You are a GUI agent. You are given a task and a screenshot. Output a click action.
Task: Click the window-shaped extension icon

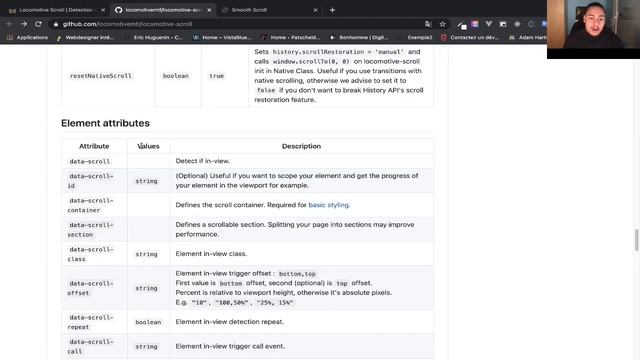(503, 24)
